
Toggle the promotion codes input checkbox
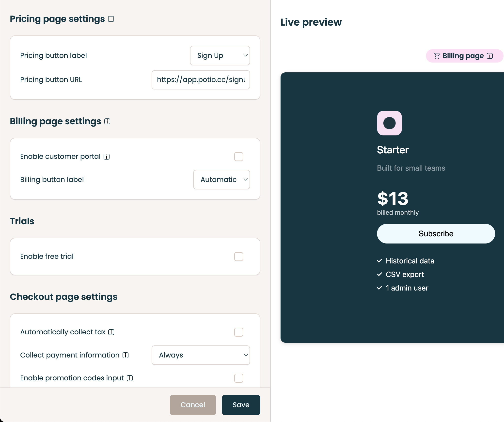point(238,378)
